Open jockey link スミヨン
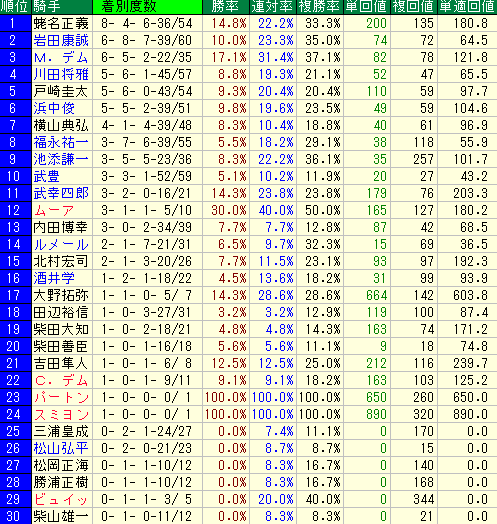Image resolution: width=497 pixels, height=524 pixels. [61, 414]
